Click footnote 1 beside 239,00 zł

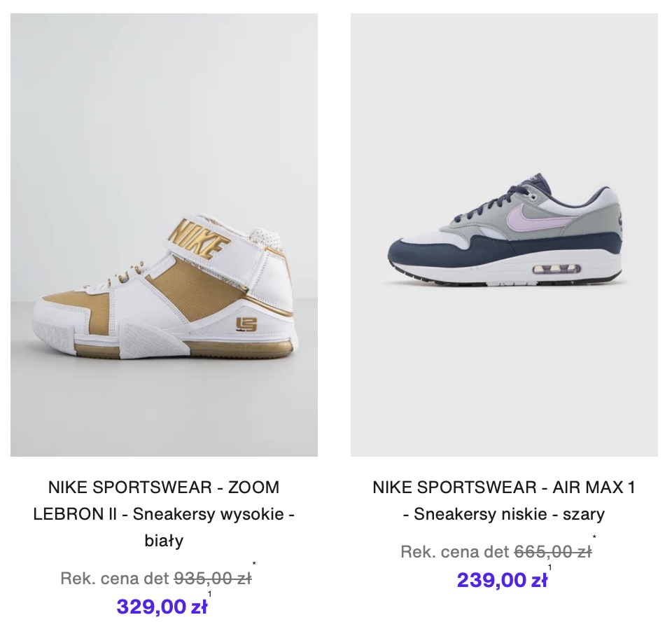pos(549,567)
